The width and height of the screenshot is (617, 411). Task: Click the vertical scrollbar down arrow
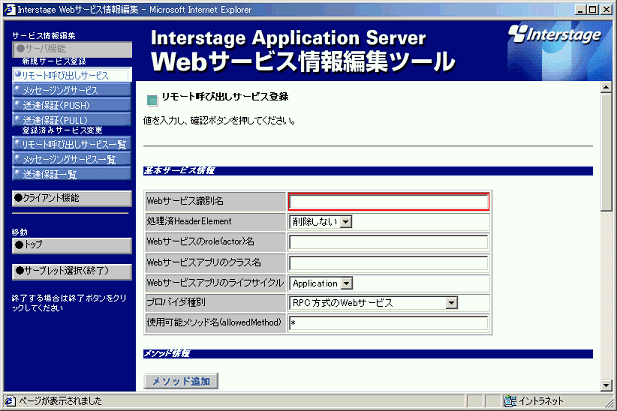606,385
